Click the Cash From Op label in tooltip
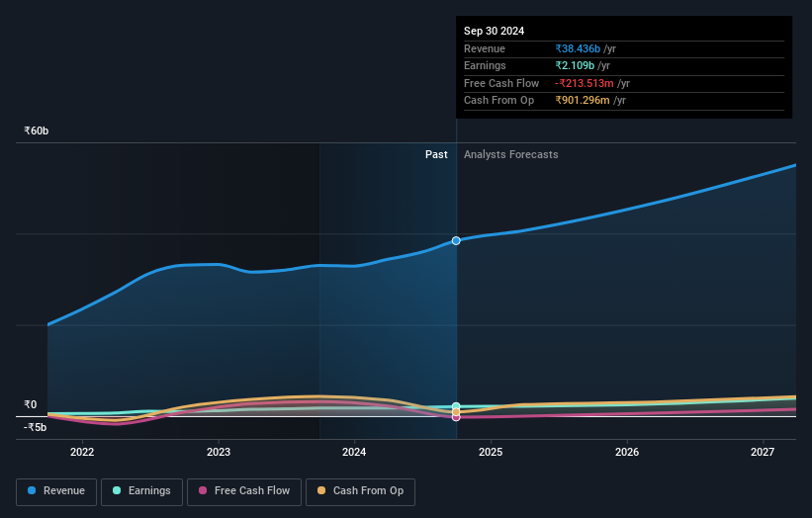The height and width of the screenshot is (518, 812). [498, 101]
